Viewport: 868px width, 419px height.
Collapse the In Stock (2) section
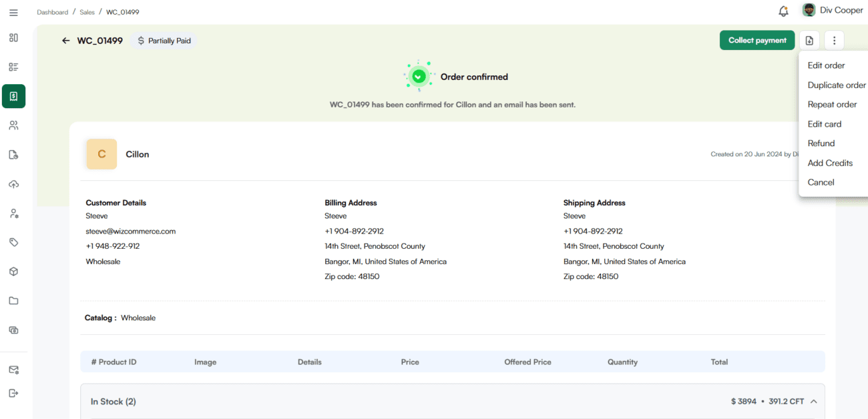(x=813, y=402)
